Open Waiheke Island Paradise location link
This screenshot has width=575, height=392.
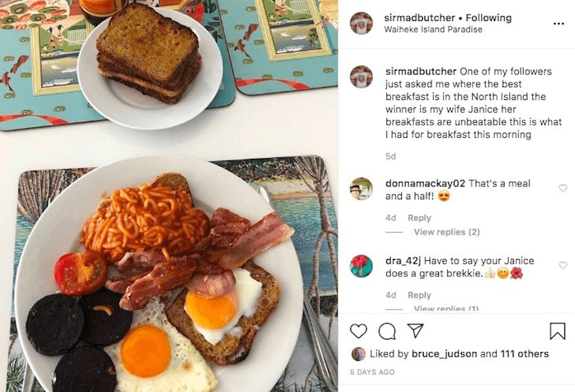click(x=433, y=29)
